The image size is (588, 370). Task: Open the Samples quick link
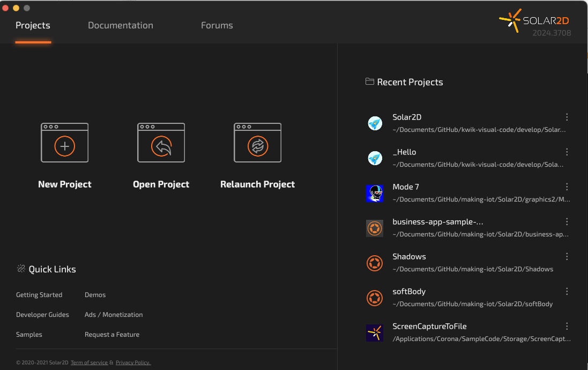pyautogui.click(x=29, y=335)
